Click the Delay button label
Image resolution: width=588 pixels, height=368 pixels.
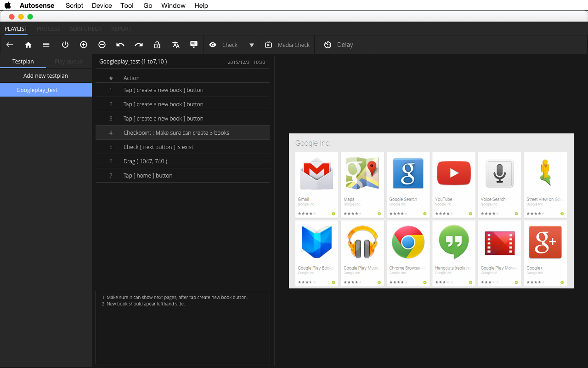[345, 45]
